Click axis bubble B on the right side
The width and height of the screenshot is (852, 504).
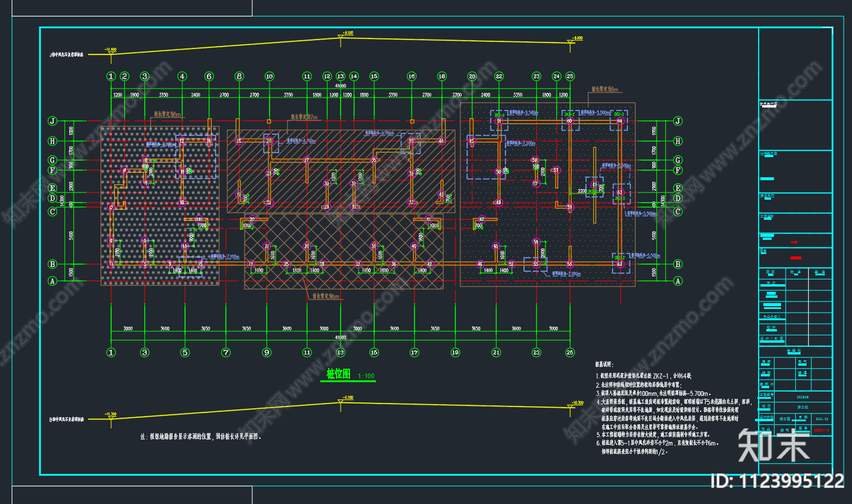point(678,264)
